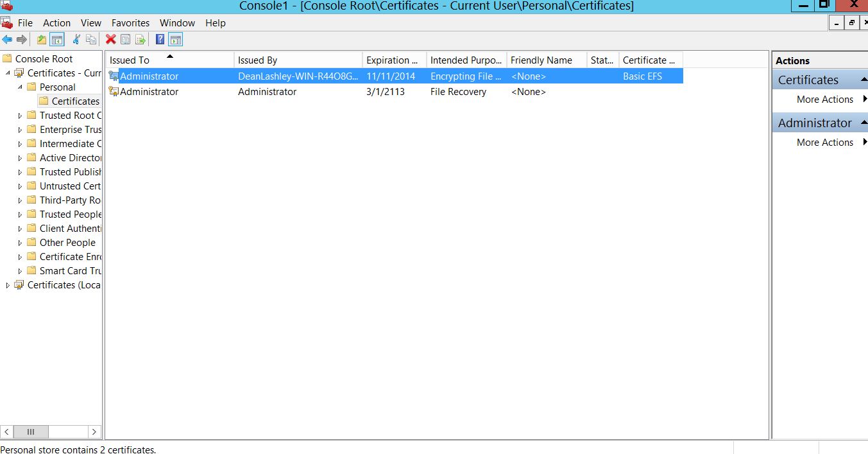Sort by the Expiration column header

395,60
